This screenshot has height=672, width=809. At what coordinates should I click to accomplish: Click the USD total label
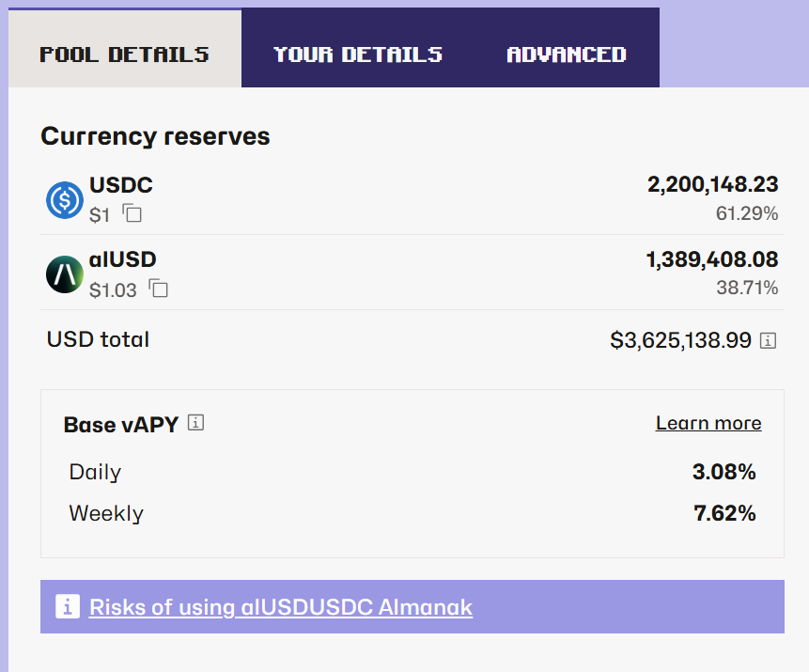pyautogui.click(x=98, y=339)
